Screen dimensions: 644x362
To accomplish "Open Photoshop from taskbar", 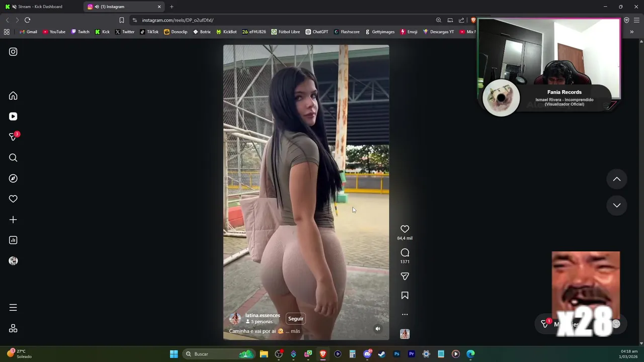I will 396,354.
